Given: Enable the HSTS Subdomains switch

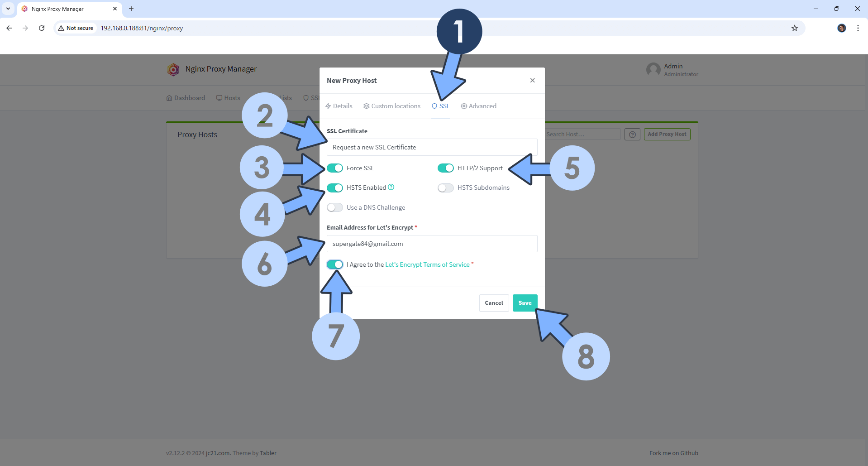Looking at the screenshot, I should [446, 187].
